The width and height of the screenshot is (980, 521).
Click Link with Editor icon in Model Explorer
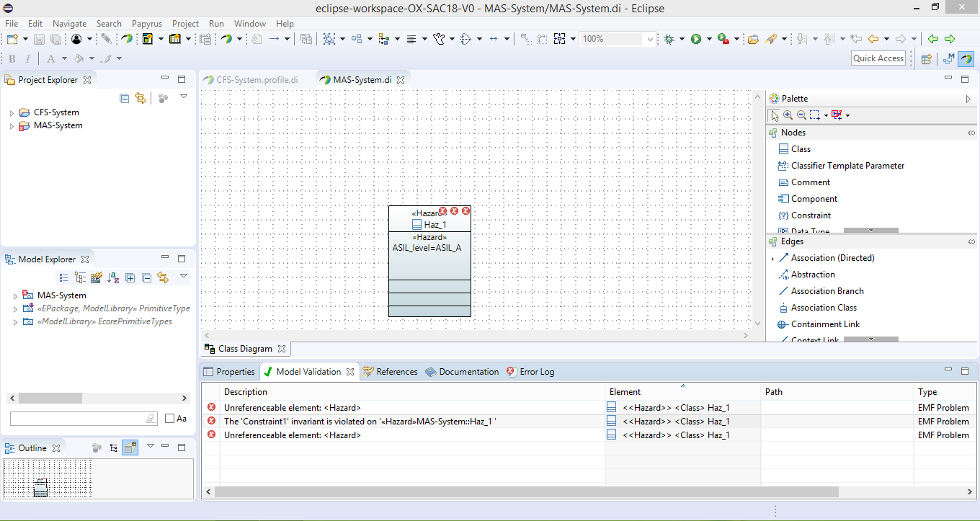[163, 277]
